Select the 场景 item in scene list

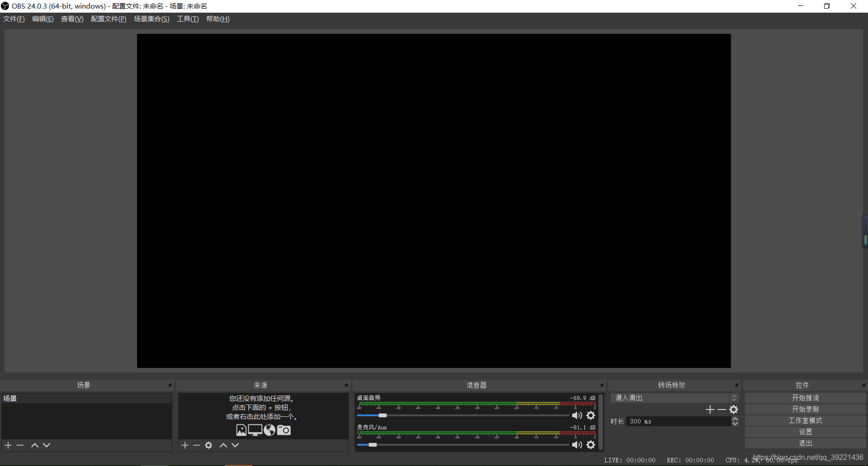coord(86,398)
